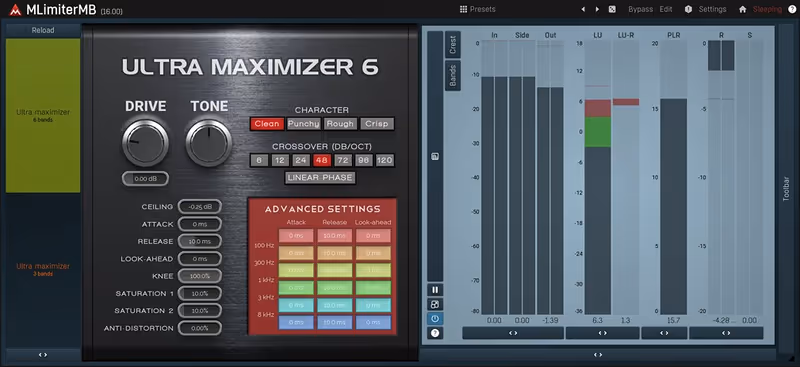Select the Clean character mode
The height and width of the screenshot is (367, 800).
[267, 124]
